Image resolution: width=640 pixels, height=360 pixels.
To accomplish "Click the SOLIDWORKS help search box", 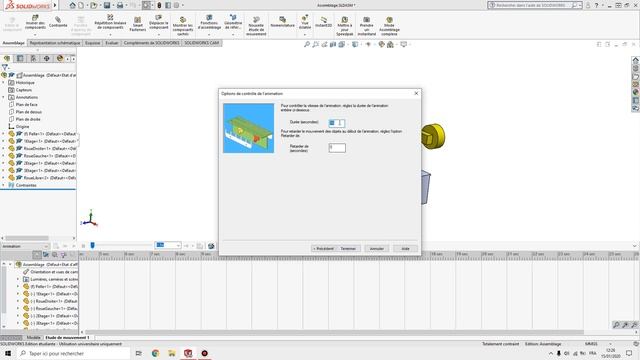I will pyautogui.click(x=534, y=5).
